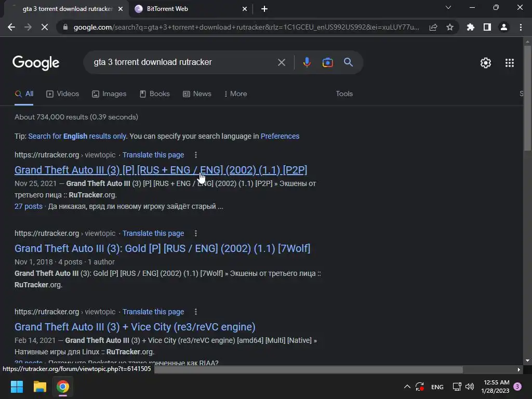The height and width of the screenshot is (399, 532).
Task: Translate the Vice City result page
Action: pos(153,312)
